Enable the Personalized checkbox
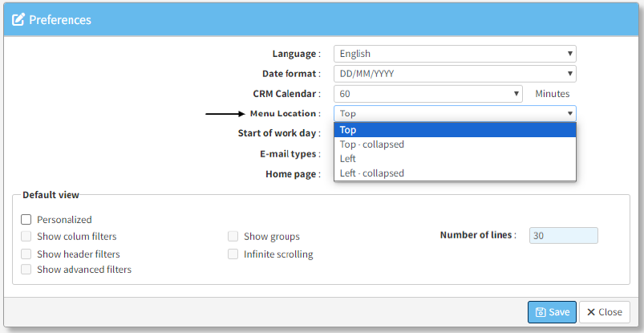This screenshot has width=644, height=333. pyautogui.click(x=26, y=219)
